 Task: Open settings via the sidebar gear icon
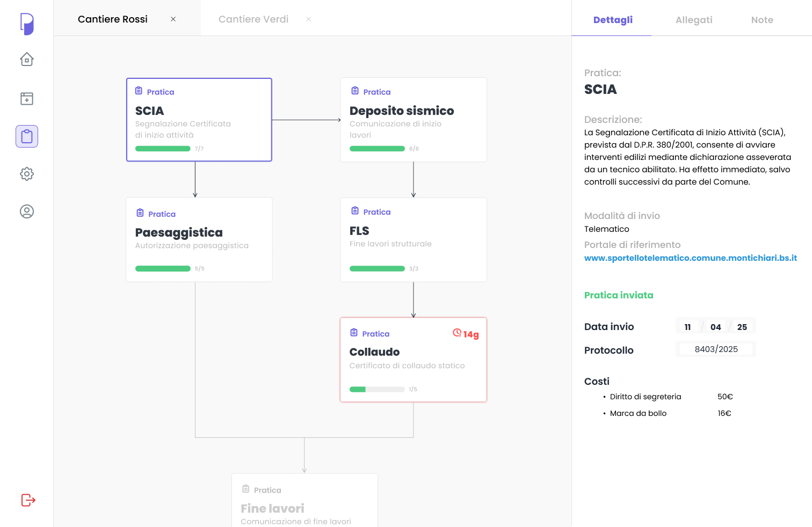point(27,174)
